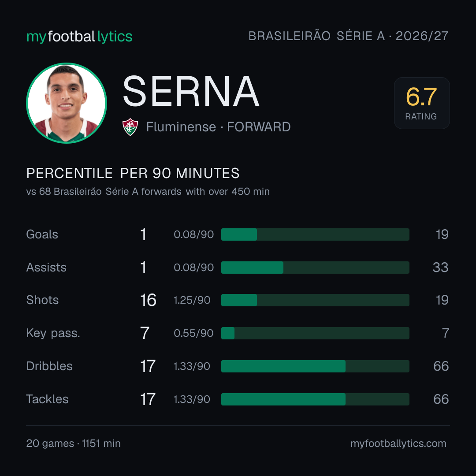476x476 pixels.
Task: Click the Fluminense · FORWARD text
Action: 218,127
